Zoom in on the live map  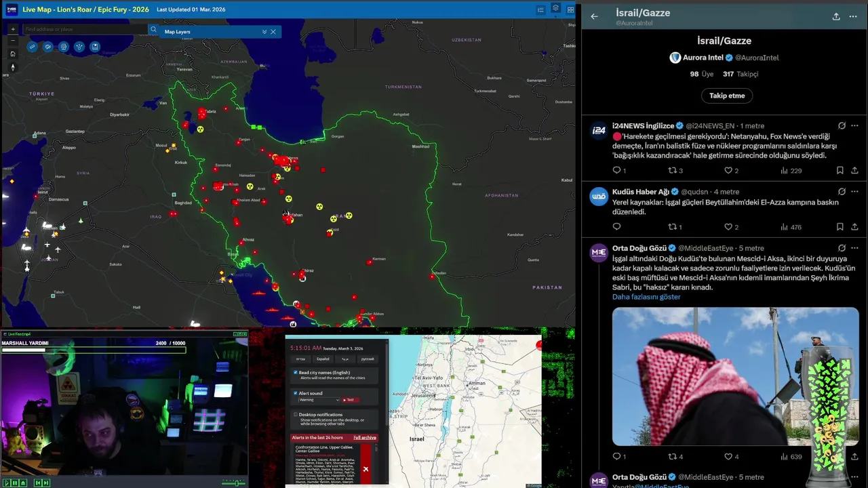click(x=12, y=29)
